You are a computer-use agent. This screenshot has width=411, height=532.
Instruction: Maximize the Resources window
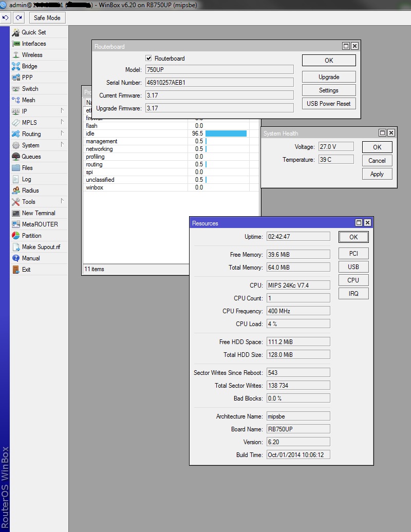[x=359, y=222]
